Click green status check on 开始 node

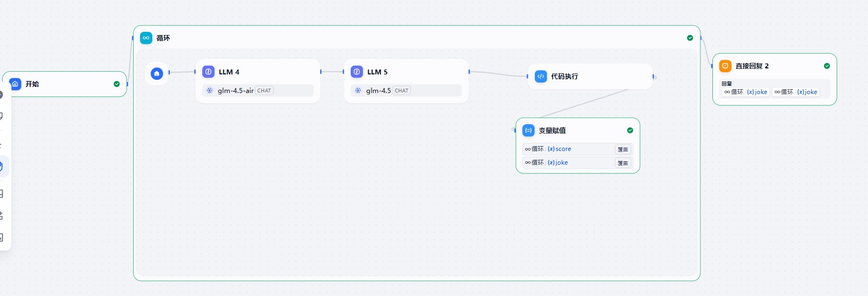[x=117, y=84]
